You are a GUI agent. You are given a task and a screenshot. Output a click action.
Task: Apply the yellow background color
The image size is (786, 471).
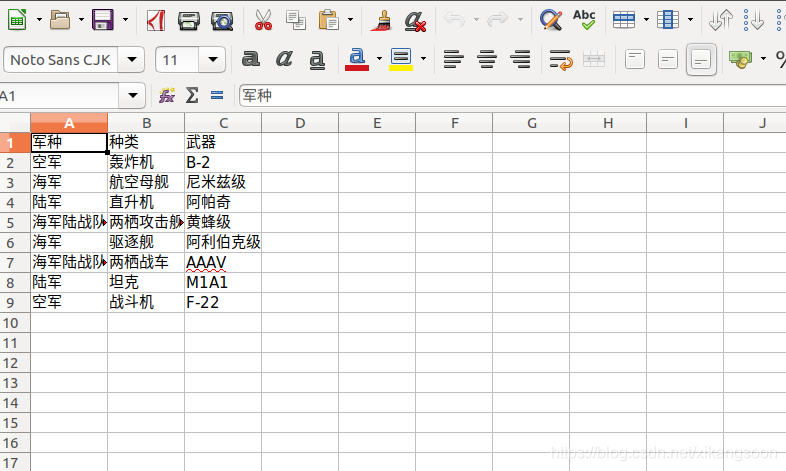point(401,60)
